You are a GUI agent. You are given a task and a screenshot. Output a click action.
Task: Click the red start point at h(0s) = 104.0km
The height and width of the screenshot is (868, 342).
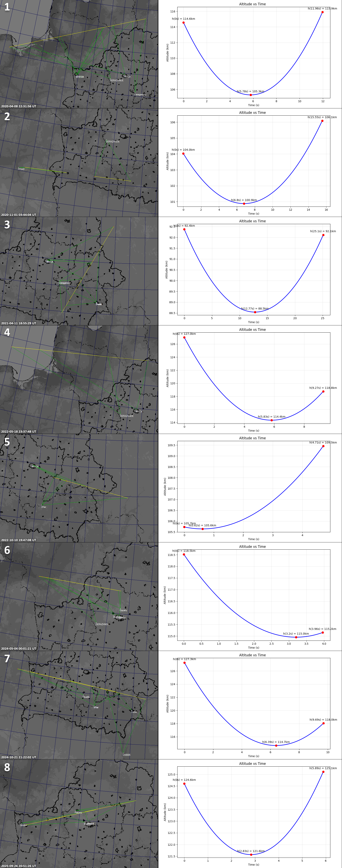click(183, 154)
